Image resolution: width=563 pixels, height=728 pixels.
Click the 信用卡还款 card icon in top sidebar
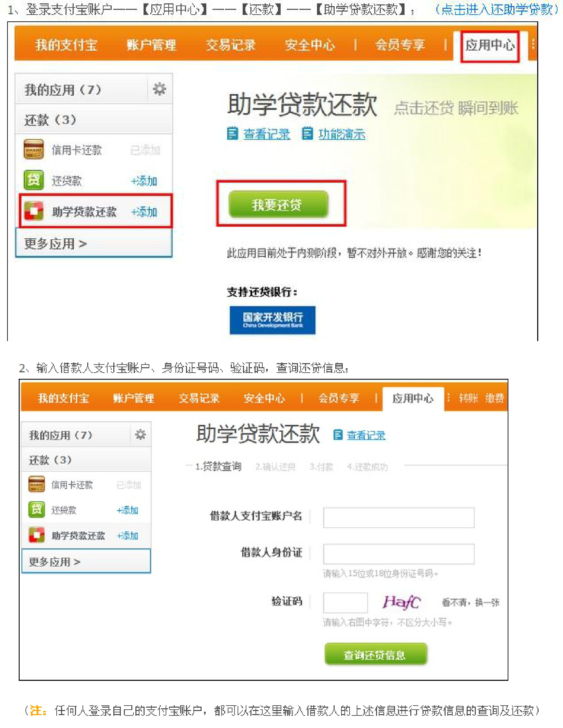34,149
